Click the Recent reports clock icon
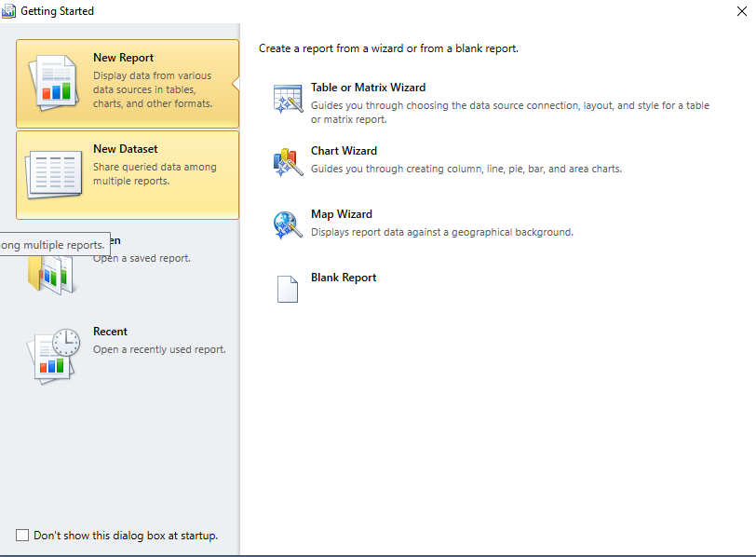The image size is (756, 557). 54,354
